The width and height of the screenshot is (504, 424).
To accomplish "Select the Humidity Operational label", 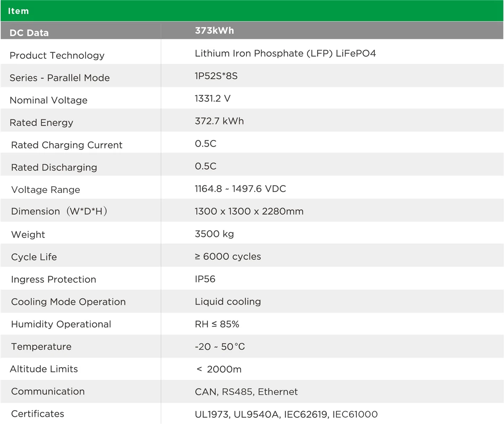I will [x=61, y=324].
